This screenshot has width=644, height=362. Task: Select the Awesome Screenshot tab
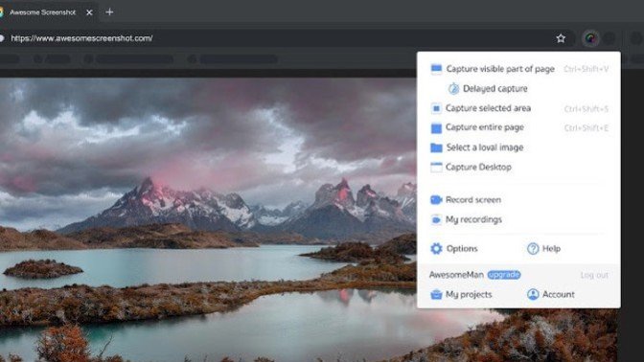[42, 12]
